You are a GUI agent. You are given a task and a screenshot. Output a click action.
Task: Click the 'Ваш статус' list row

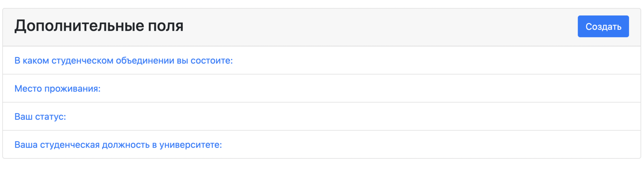point(383,116)
